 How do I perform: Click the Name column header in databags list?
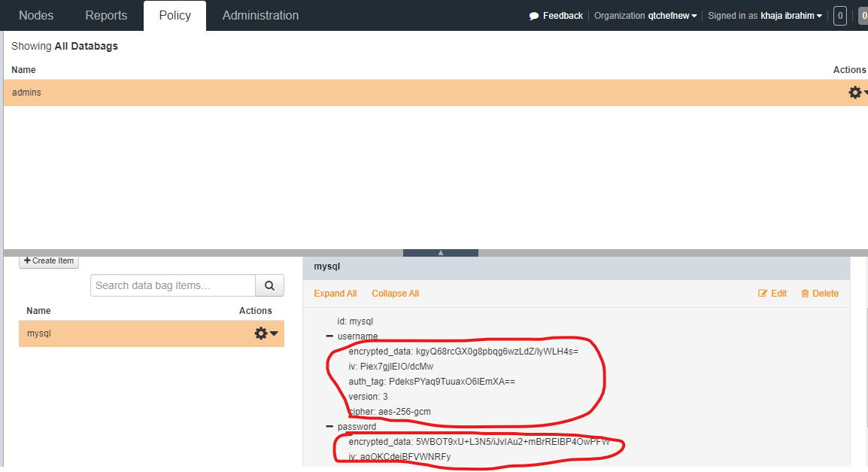point(23,70)
